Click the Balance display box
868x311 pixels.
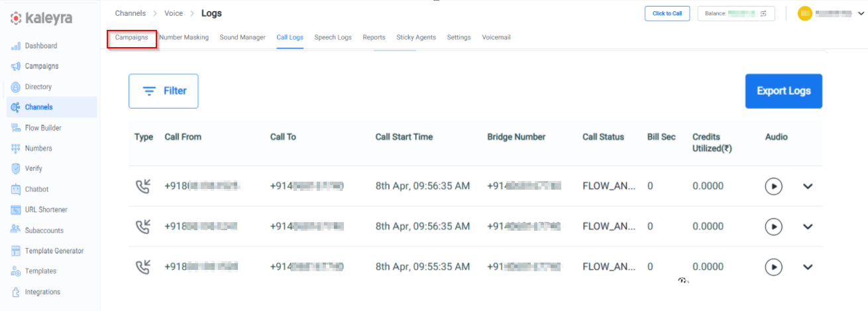(736, 13)
